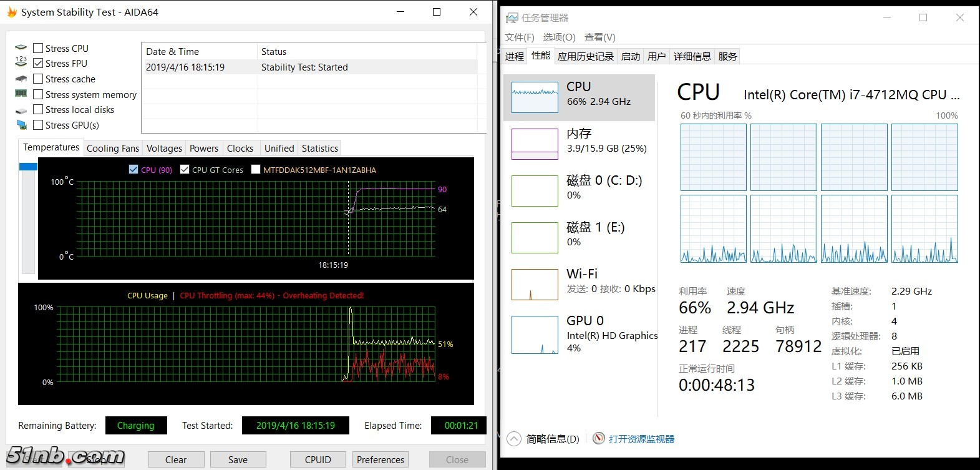The height and width of the screenshot is (470, 980).
Task: Select GPU 0 Intel HD Graphics entry
Action: [579, 335]
